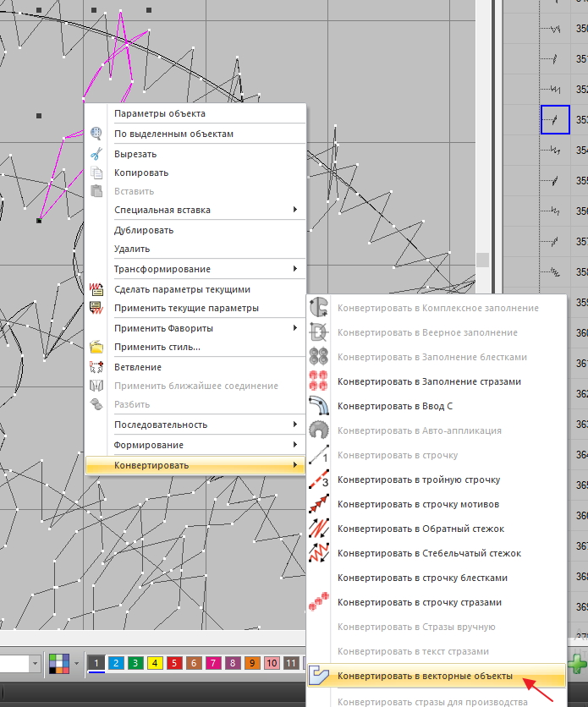The width and height of the screenshot is (588, 707).
Task: Select yellow color swatch number 4
Action: pyautogui.click(x=154, y=664)
